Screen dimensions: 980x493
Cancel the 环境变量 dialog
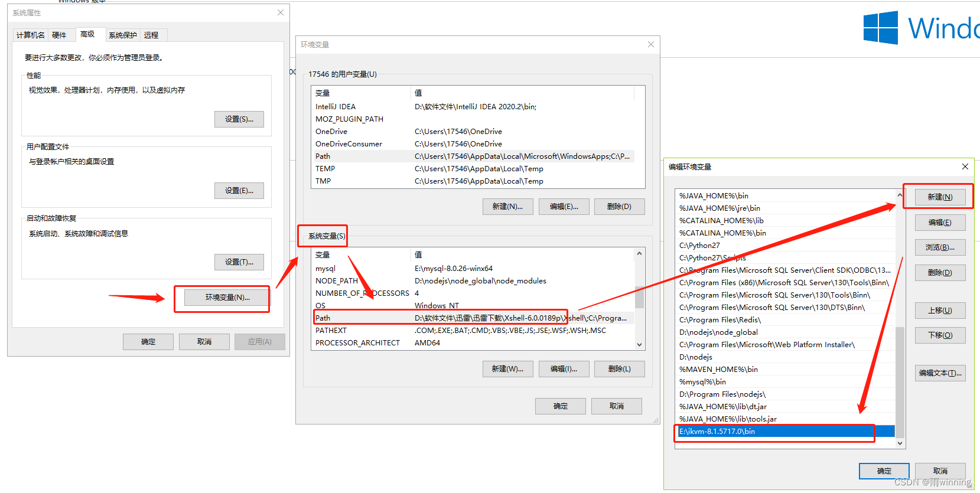(617, 406)
